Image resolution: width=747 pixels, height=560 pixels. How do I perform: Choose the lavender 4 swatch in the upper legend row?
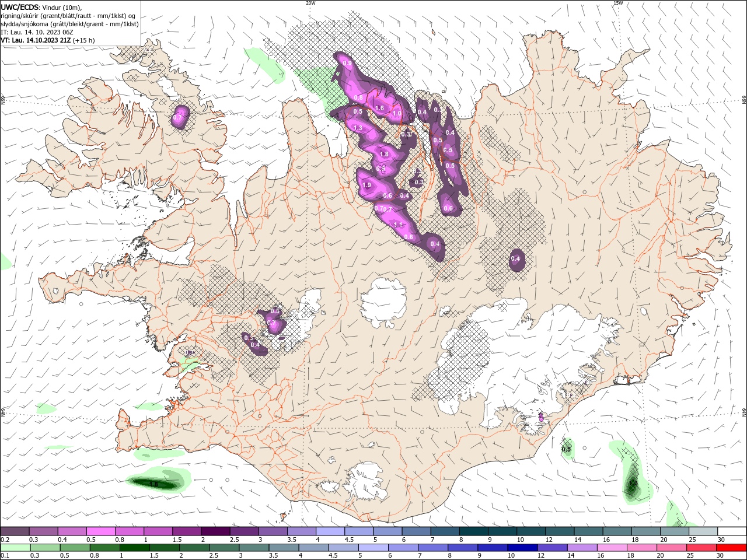(x=330, y=531)
